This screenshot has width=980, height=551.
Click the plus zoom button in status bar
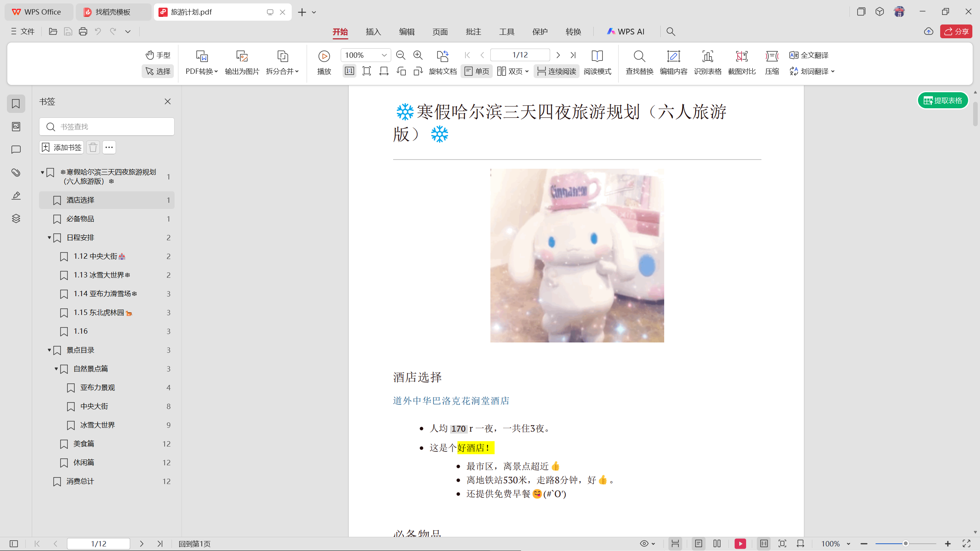pyautogui.click(x=948, y=544)
